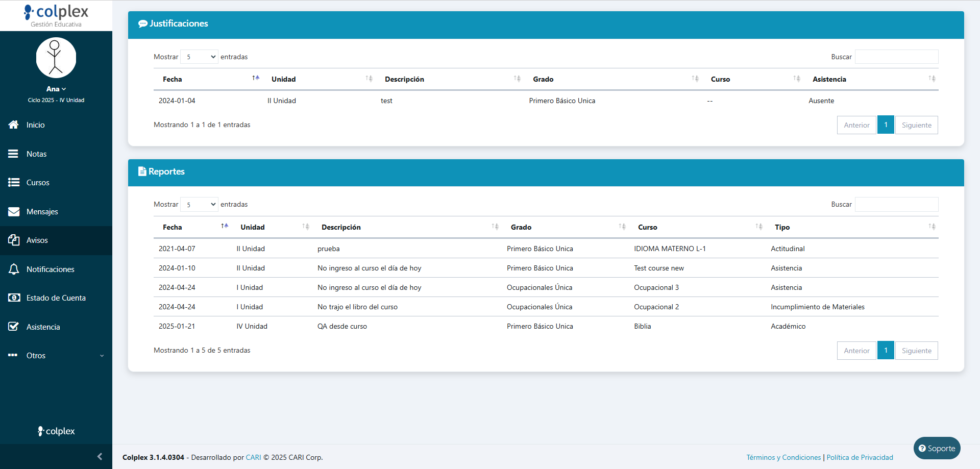Click the Ana stick-figure avatar

(x=56, y=57)
